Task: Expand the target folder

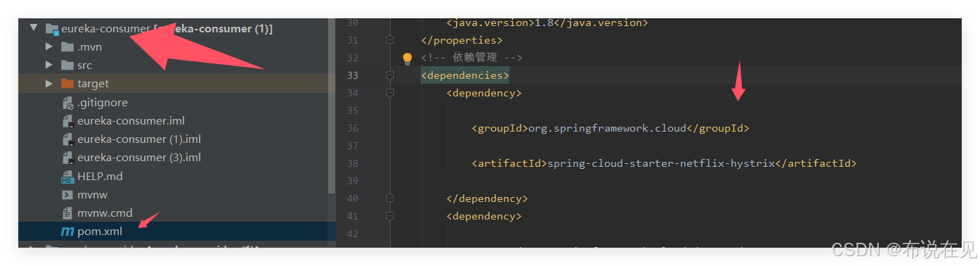Action: [x=48, y=83]
